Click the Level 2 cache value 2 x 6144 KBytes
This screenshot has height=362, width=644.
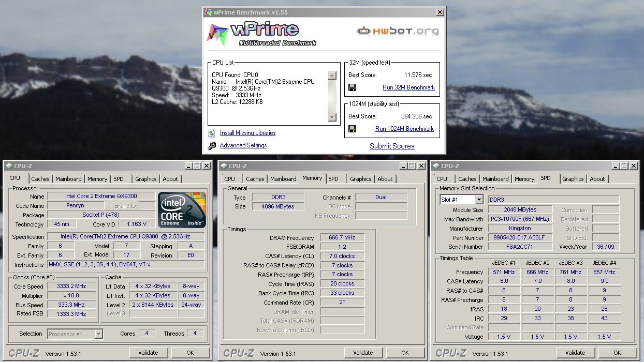click(153, 305)
